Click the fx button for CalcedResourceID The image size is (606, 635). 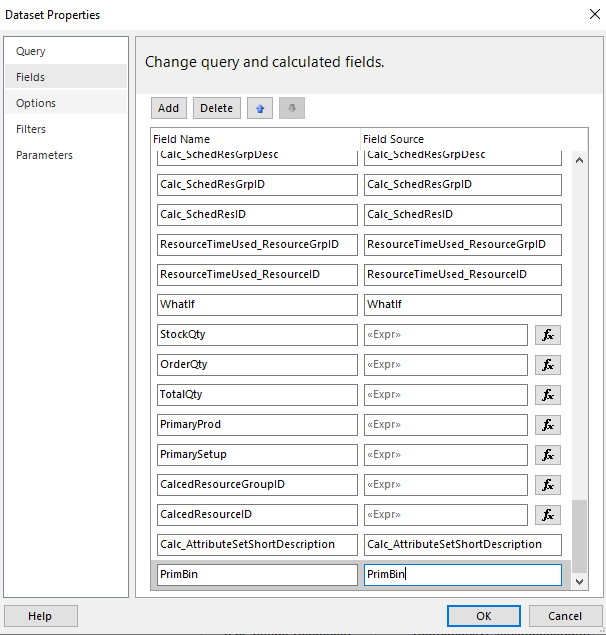(548, 515)
